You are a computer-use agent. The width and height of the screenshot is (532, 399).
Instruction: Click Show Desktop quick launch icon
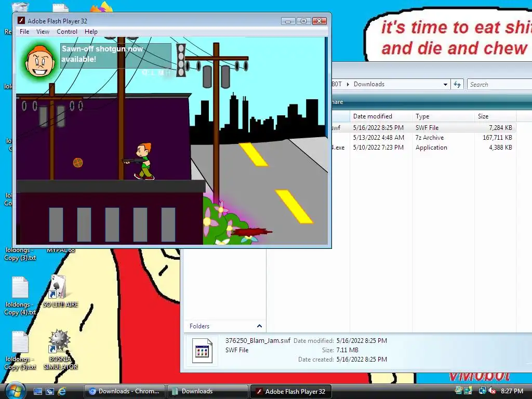tap(37, 391)
